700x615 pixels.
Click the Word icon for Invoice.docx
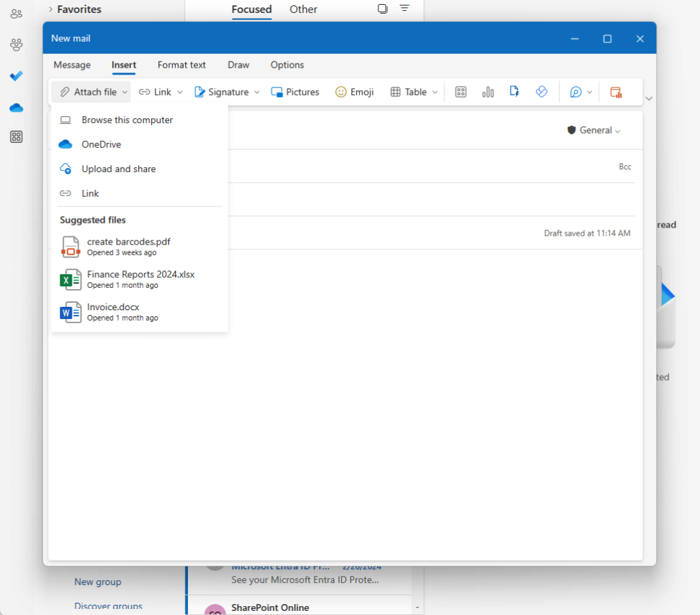[70, 312]
